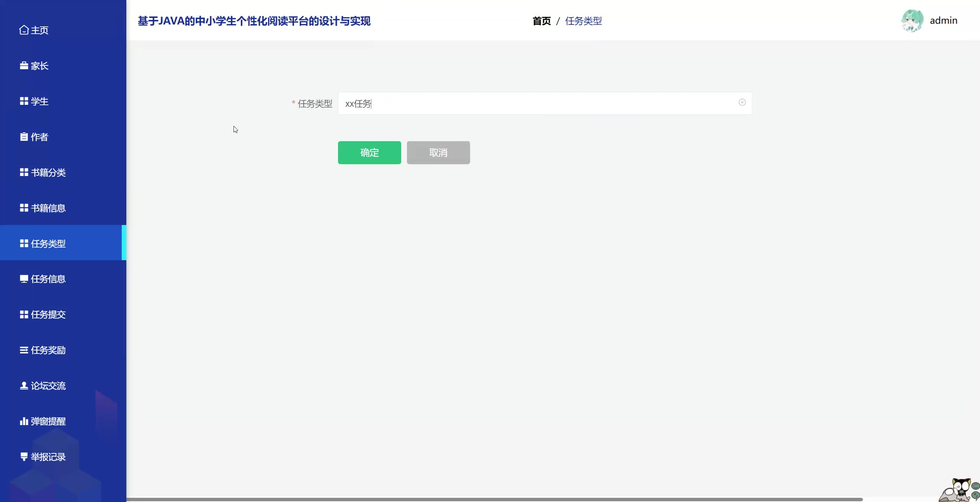
Task: Click the briefcase icon next to 家长
Action: pyautogui.click(x=24, y=66)
